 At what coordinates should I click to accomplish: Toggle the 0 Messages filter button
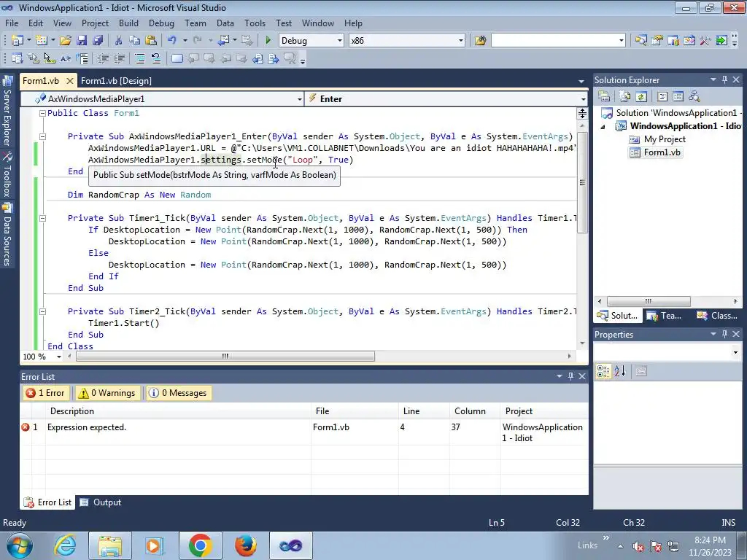point(179,393)
